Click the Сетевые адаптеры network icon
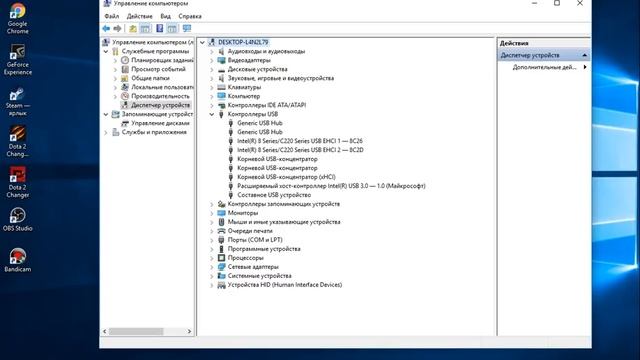This screenshot has width=640, height=360. (x=221, y=267)
